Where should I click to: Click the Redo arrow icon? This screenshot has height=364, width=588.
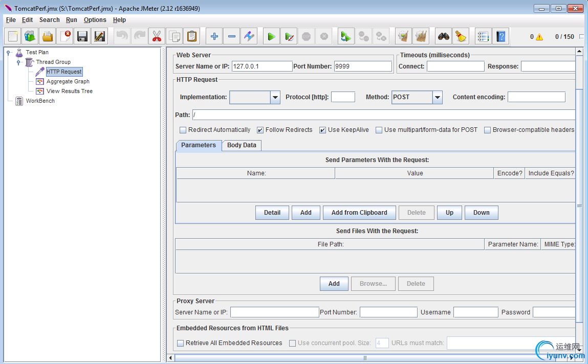click(x=140, y=36)
